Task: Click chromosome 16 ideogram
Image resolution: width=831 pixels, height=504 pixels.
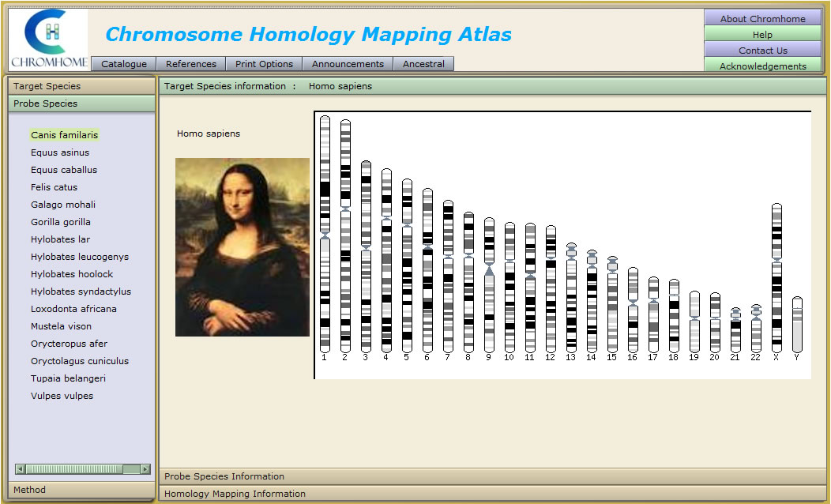Action: [x=633, y=310]
